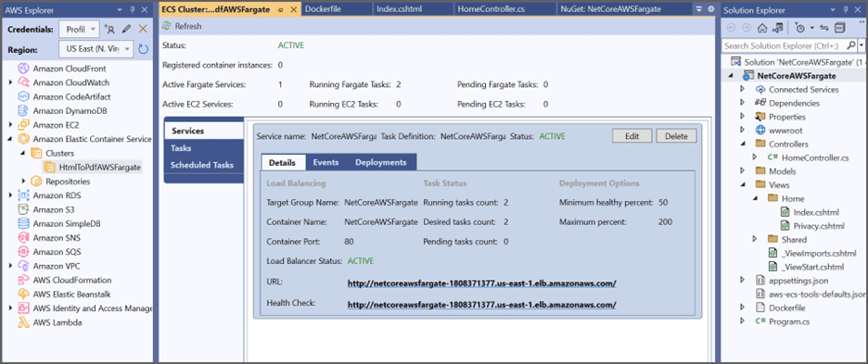Open the Scheduled Tasks section
868x364 pixels.
(204, 165)
